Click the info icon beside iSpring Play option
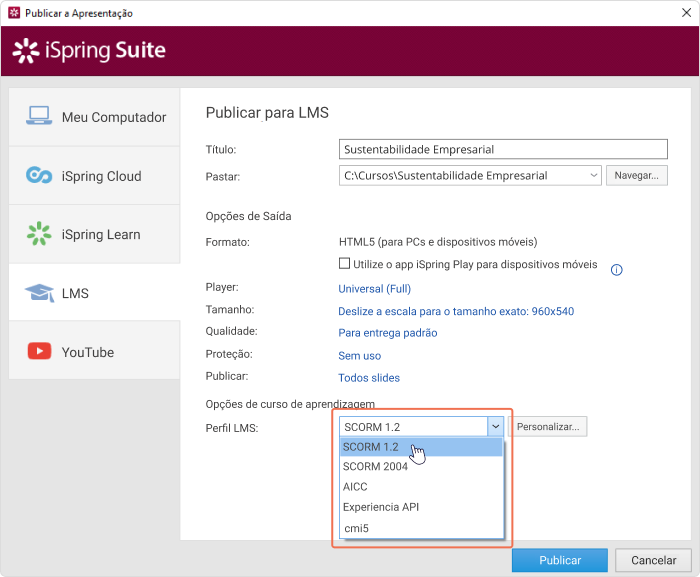 click(617, 270)
